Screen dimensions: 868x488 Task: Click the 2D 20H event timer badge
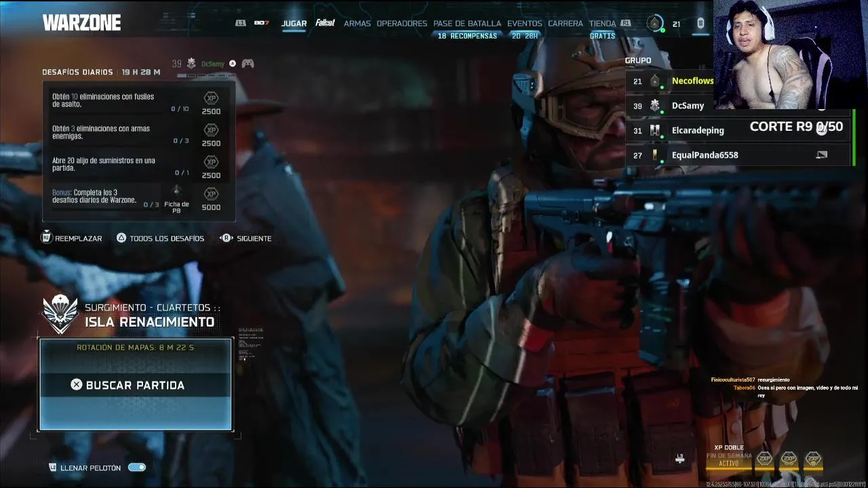[525, 36]
